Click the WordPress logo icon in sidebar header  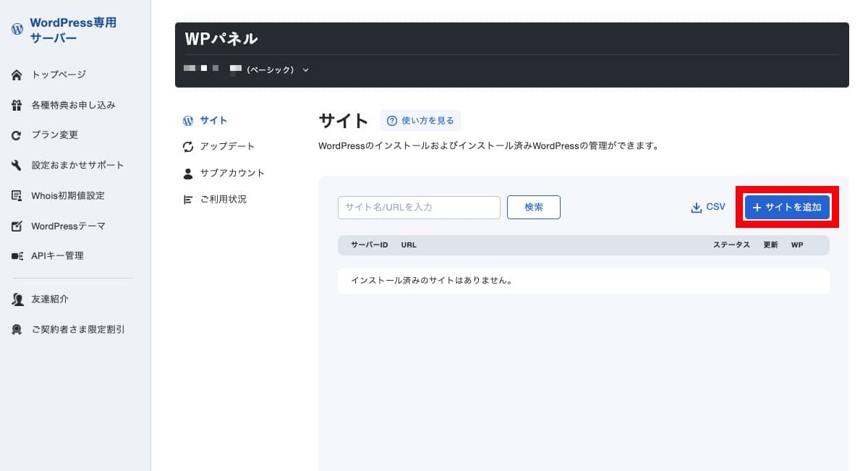click(x=17, y=30)
